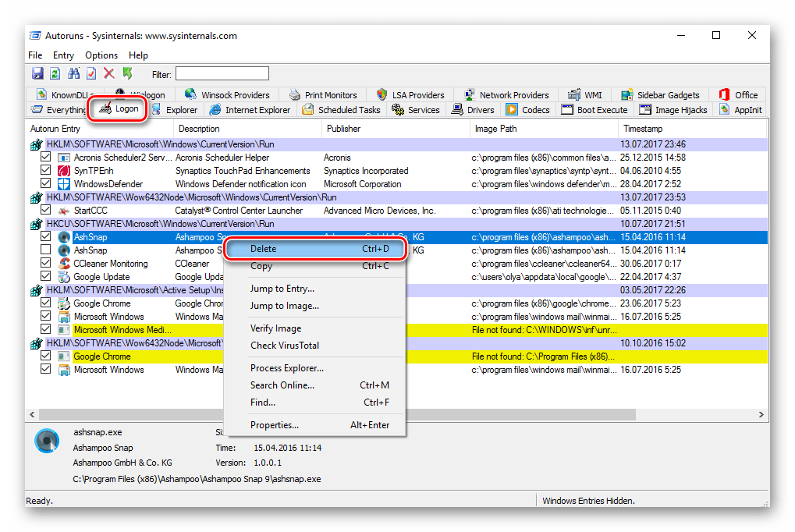Sort by the Timestamp column header
The image size is (795, 532).
click(x=643, y=129)
